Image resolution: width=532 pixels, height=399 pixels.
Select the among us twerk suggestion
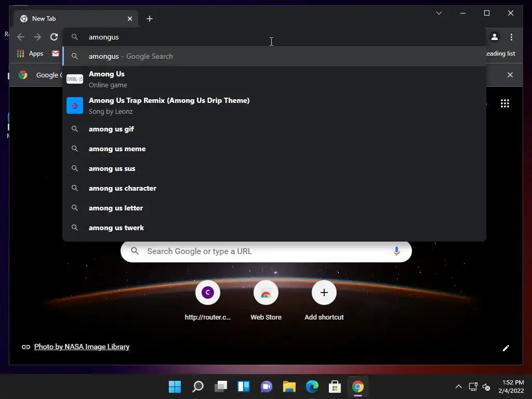point(274,228)
